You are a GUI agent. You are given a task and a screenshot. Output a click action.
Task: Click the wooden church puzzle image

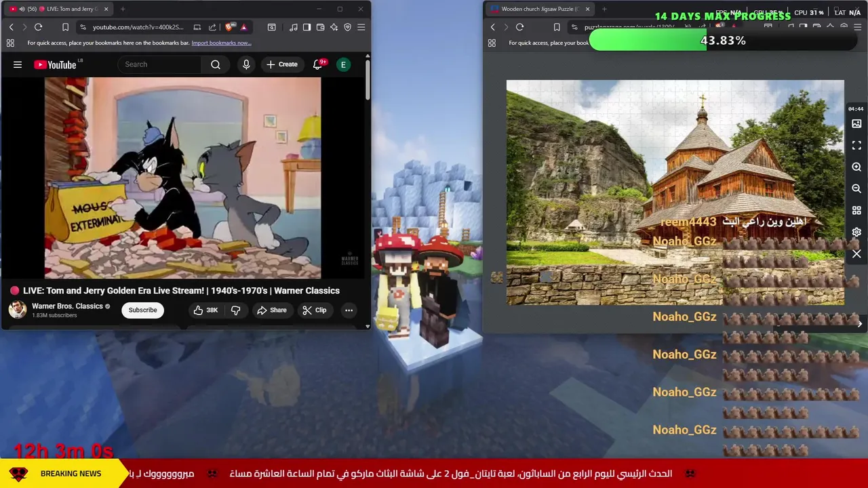click(675, 192)
